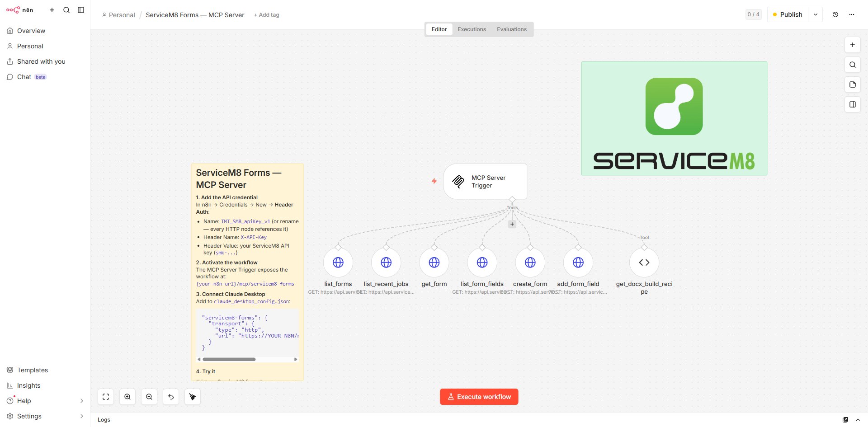The height and width of the screenshot is (427, 868).
Task: Add a tool via Tools plus connector
Action: [x=512, y=224]
